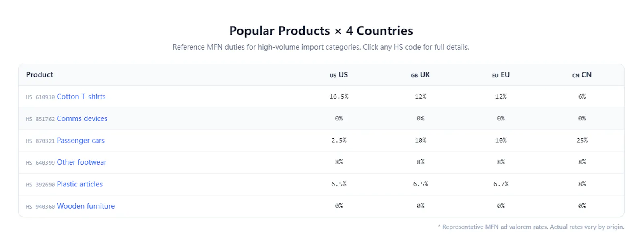Click the Product column header
The image size is (644, 244).
pyautogui.click(x=39, y=75)
